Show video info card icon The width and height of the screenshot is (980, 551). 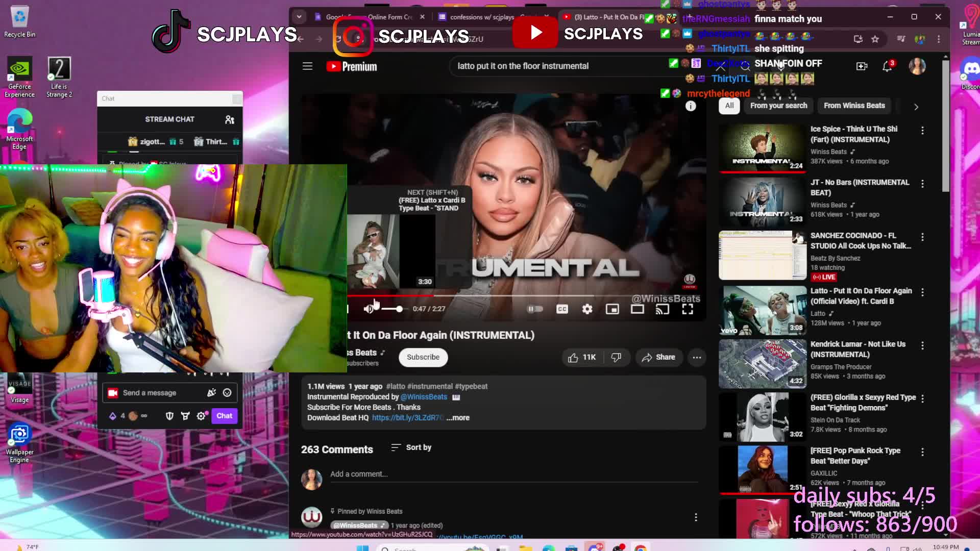pos(691,106)
